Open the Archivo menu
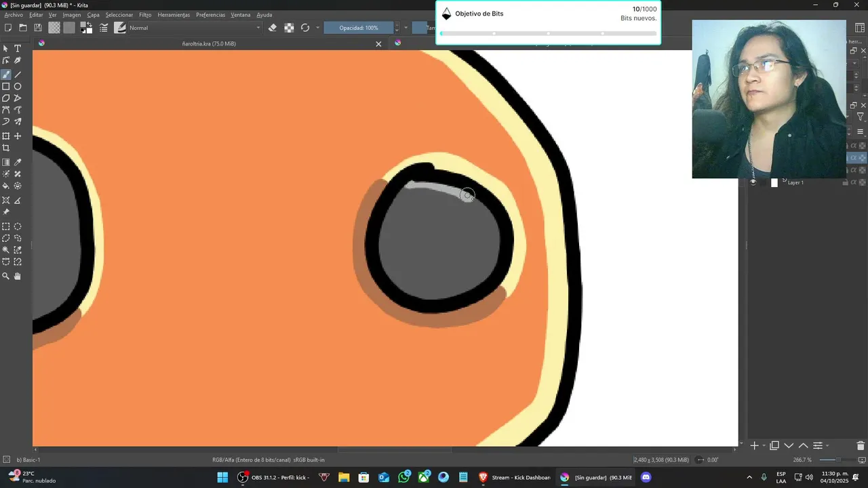868x488 pixels. coord(14,15)
